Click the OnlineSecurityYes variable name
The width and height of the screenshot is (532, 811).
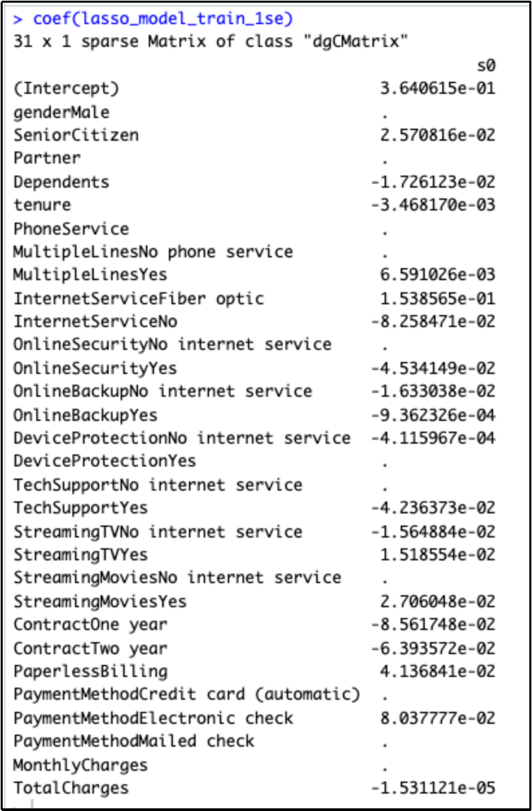click(95, 368)
